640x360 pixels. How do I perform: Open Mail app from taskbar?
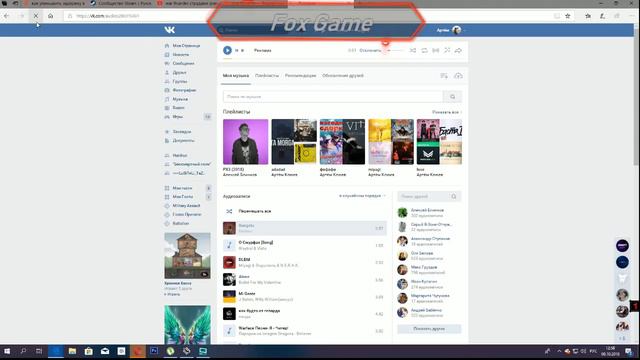pyautogui.click(x=105, y=351)
